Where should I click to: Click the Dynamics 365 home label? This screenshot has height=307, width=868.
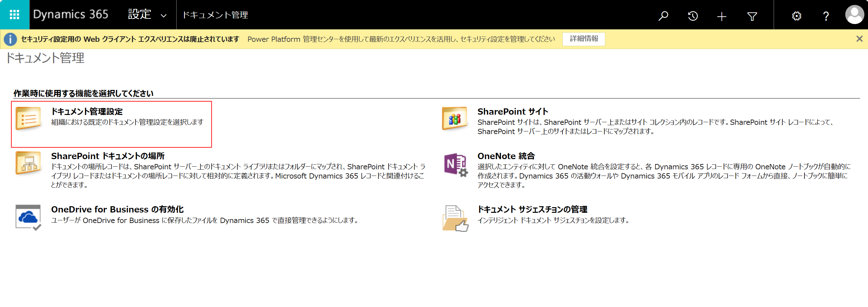click(71, 14)
